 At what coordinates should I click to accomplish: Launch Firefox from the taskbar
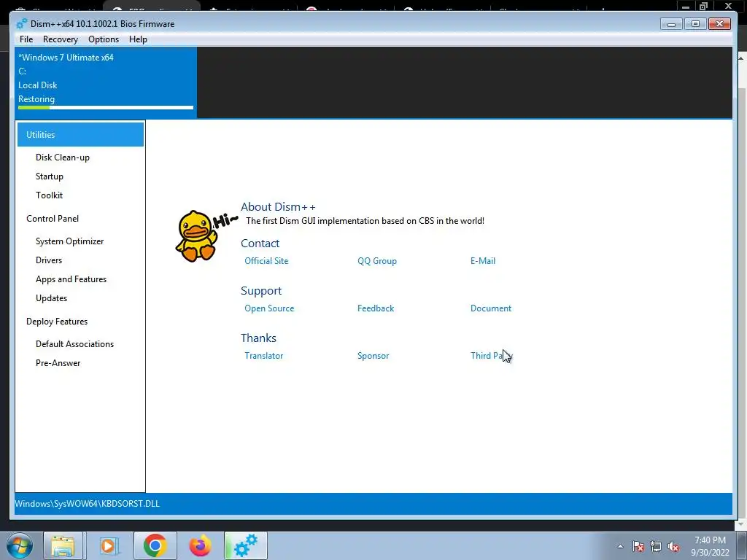point(200,545)
